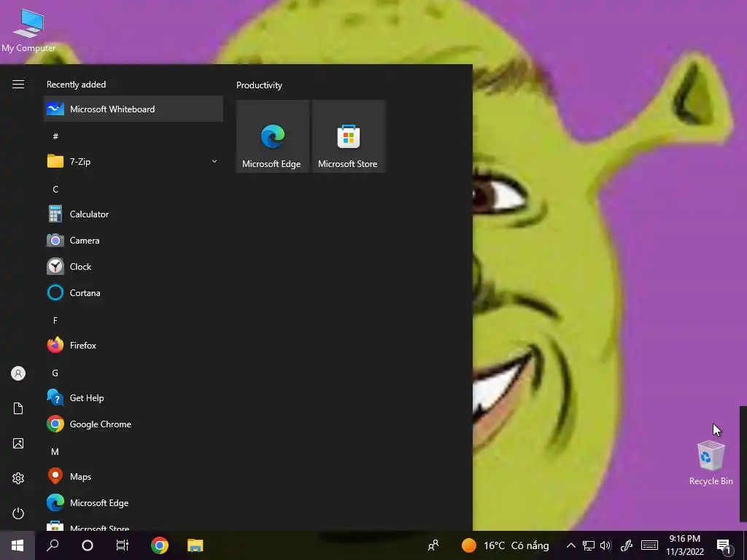Open the Windows Ink pen icon
This screenshot has width=747, height=560.
[627, 545]
